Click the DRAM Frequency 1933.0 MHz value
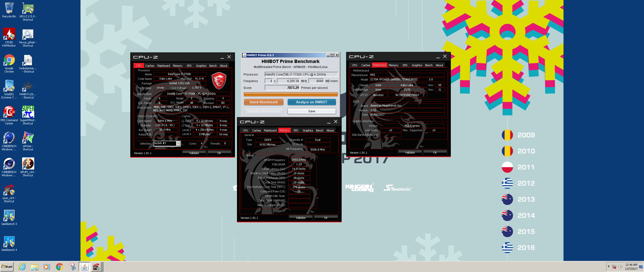 pos(299,160)
